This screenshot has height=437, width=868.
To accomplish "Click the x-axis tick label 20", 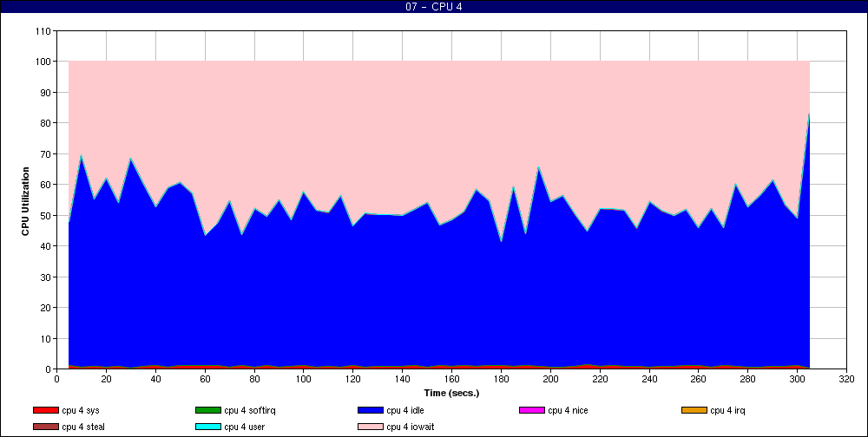I will click(x=106, y=380).
